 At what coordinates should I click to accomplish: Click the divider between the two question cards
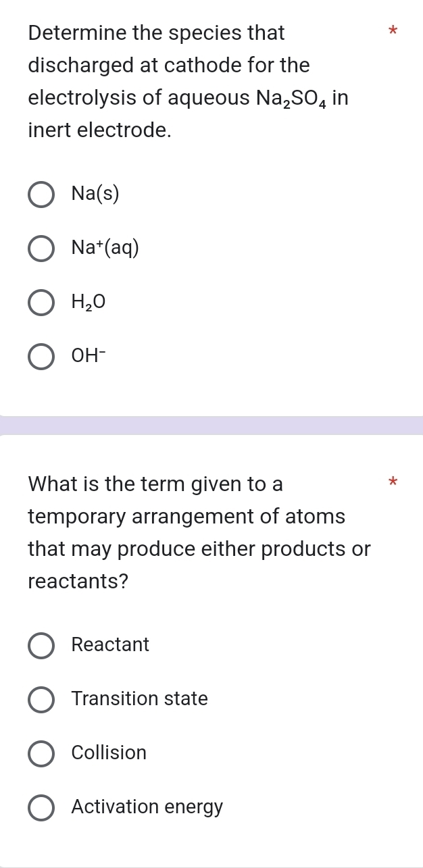(211, 426)
